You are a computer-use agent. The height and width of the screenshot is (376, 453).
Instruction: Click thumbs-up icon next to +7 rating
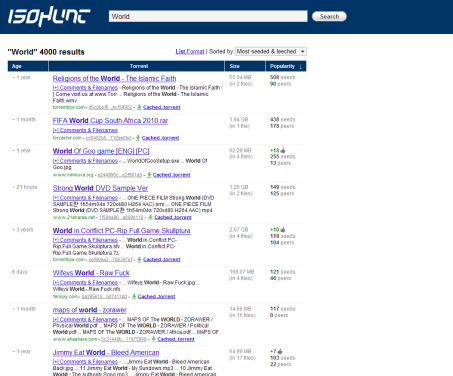tap(280, 351)
